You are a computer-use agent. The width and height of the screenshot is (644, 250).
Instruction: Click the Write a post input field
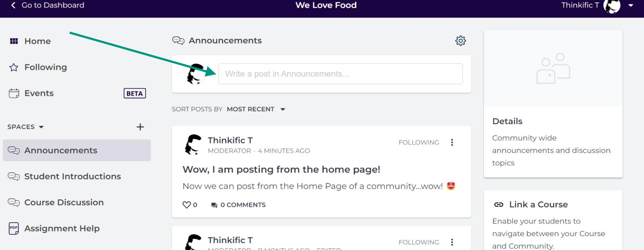(x=340, y=74)
